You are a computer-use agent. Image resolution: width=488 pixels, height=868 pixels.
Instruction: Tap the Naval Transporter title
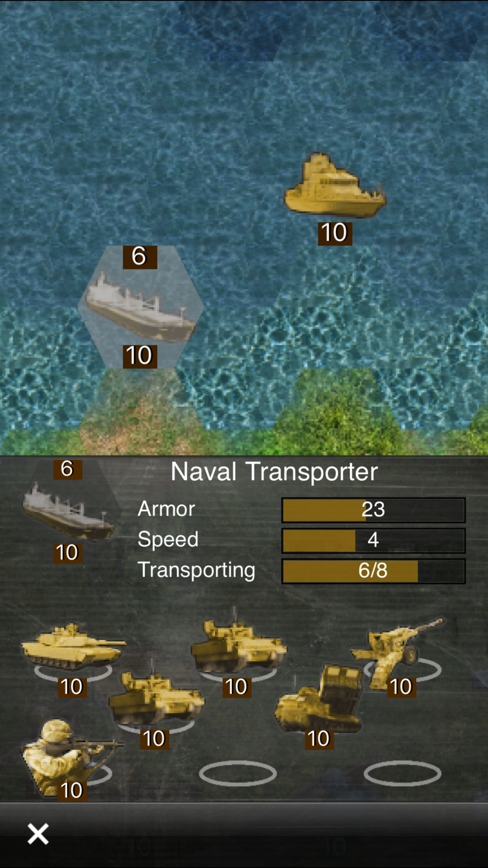click(x=274, y=472)
